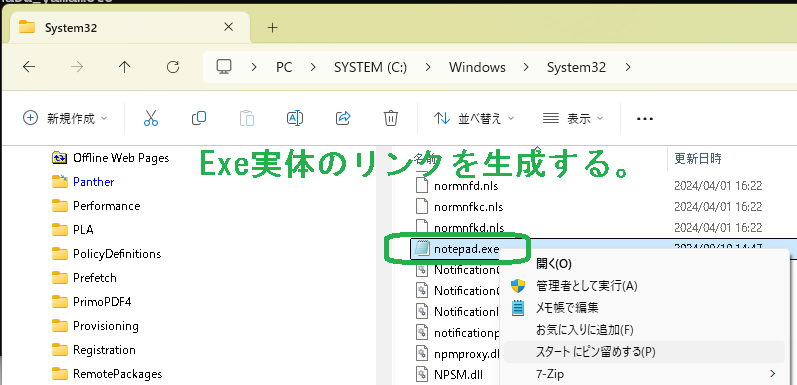Open the 表示 view dropdown
Screen dimensions: 797x385
click(573, 119)
